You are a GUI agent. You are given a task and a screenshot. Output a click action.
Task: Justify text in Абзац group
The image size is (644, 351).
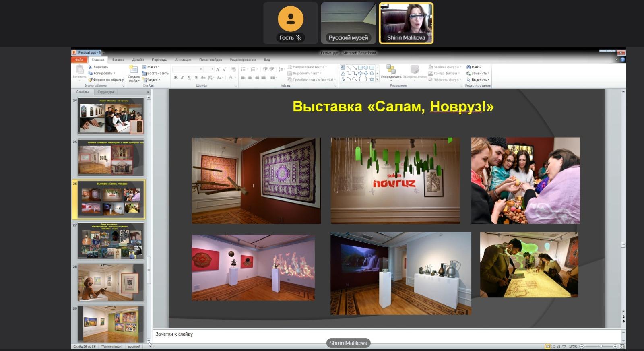click(x=263, y=77)
